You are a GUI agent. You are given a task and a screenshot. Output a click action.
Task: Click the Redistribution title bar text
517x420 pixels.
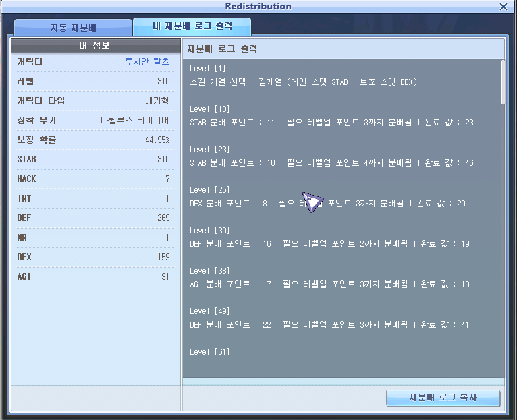pyautogui.click(x=258, y=6)
